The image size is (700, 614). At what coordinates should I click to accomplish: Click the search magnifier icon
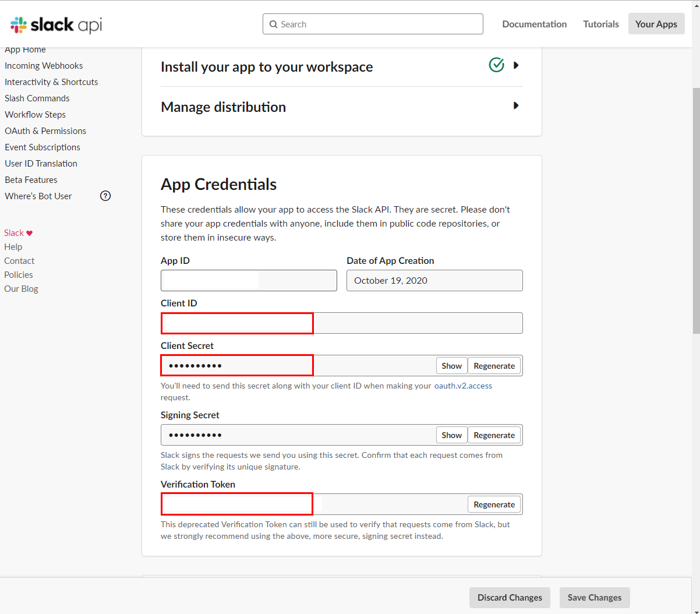point(273,24)
